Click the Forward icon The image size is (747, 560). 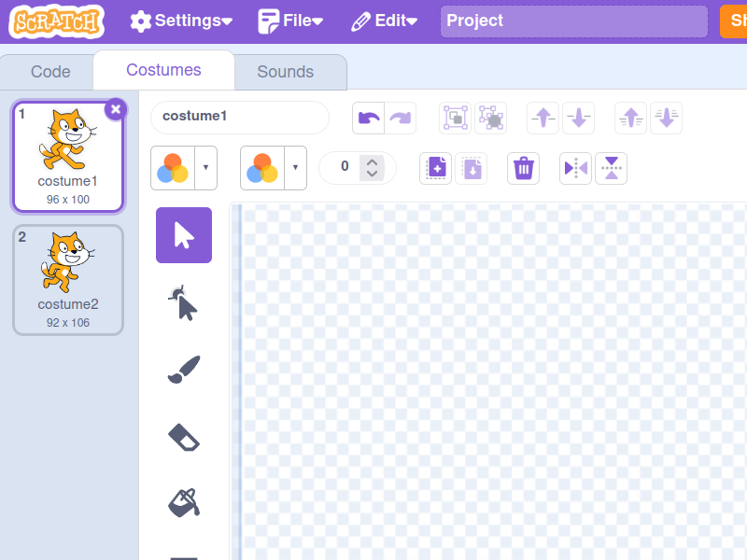pyautogui.click(x=543, y=118)
